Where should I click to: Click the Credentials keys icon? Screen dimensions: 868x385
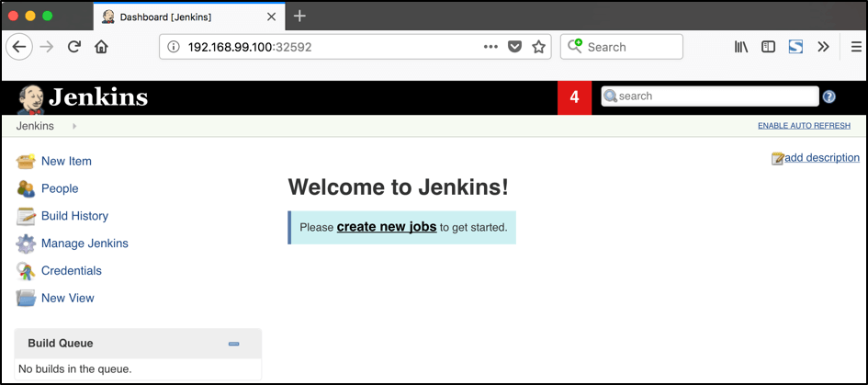26,271
